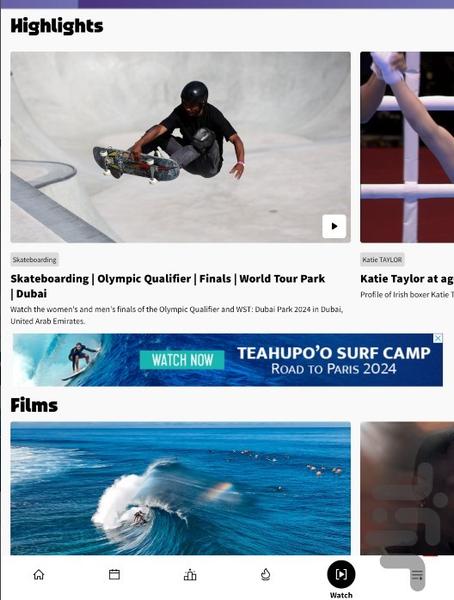
Task: Open the boxing ring Katie Taylor thumbnail
Action: pyautogui.click(x=407, y=147)
